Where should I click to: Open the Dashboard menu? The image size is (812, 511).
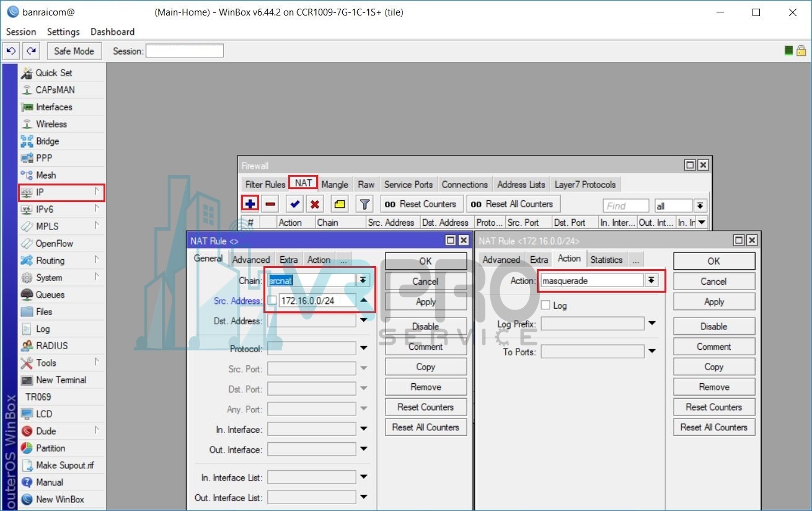tap(112, 32)
